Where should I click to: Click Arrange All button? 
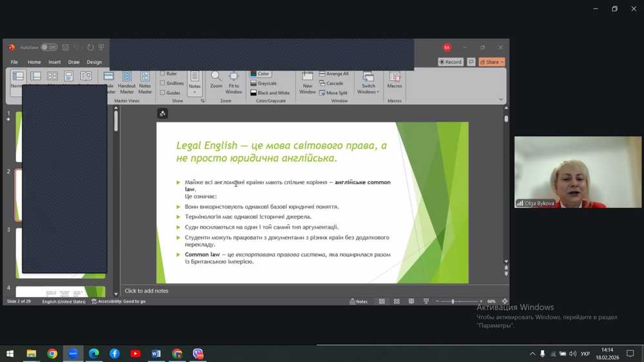pyautogui.click(x=333, y=74)
